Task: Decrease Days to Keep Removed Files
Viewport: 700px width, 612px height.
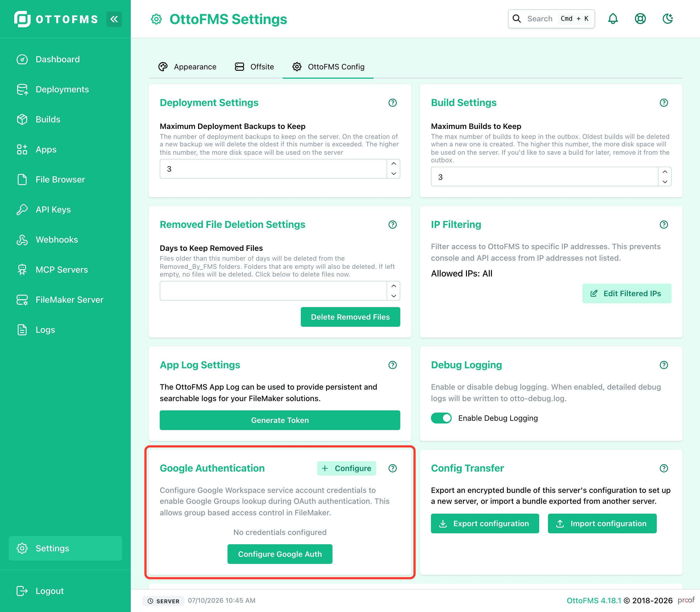Action: [x=394, y=295]
